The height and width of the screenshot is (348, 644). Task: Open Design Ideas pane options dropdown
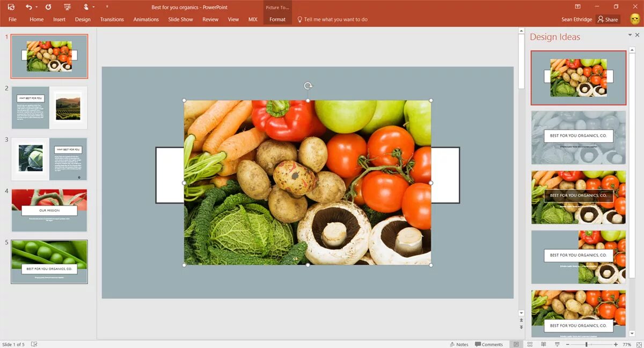(630, 35)
